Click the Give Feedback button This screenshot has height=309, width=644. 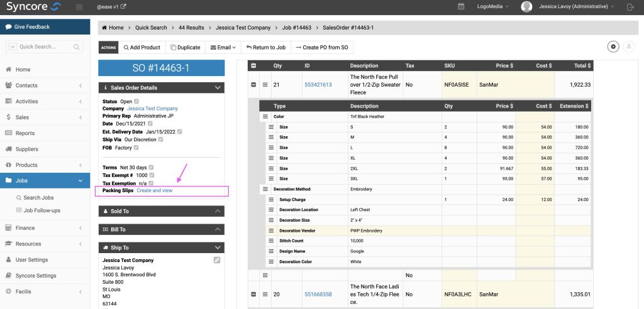[x=45, y=26]
